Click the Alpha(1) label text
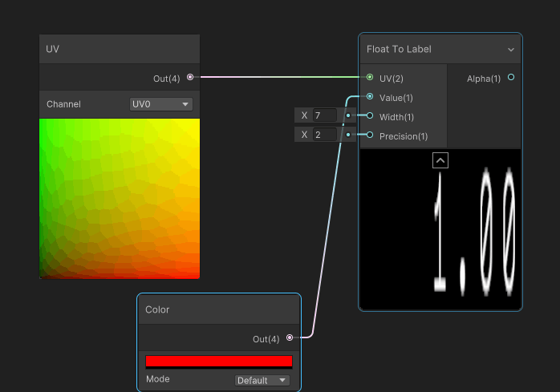560x392 pixels. (x=484, y=79)
